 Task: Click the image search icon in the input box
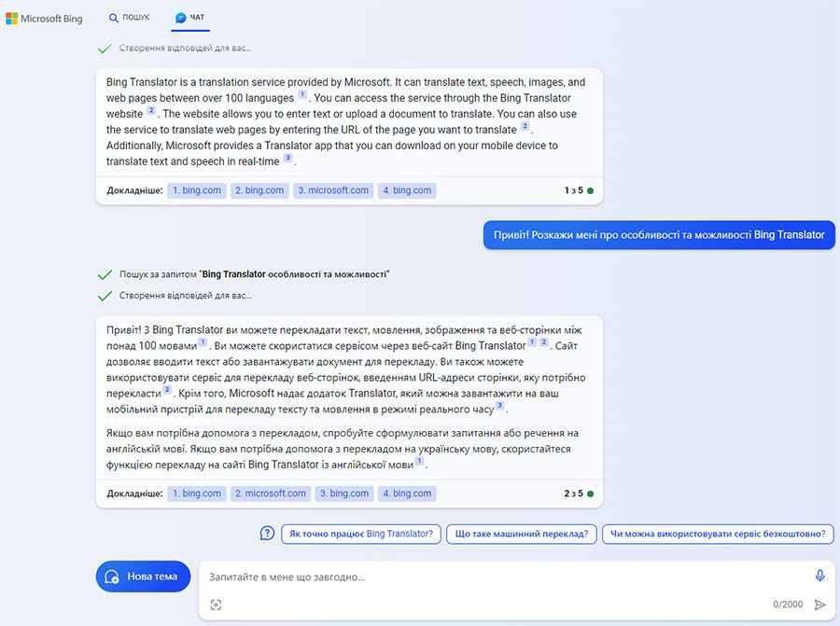[x=216, y=605]
